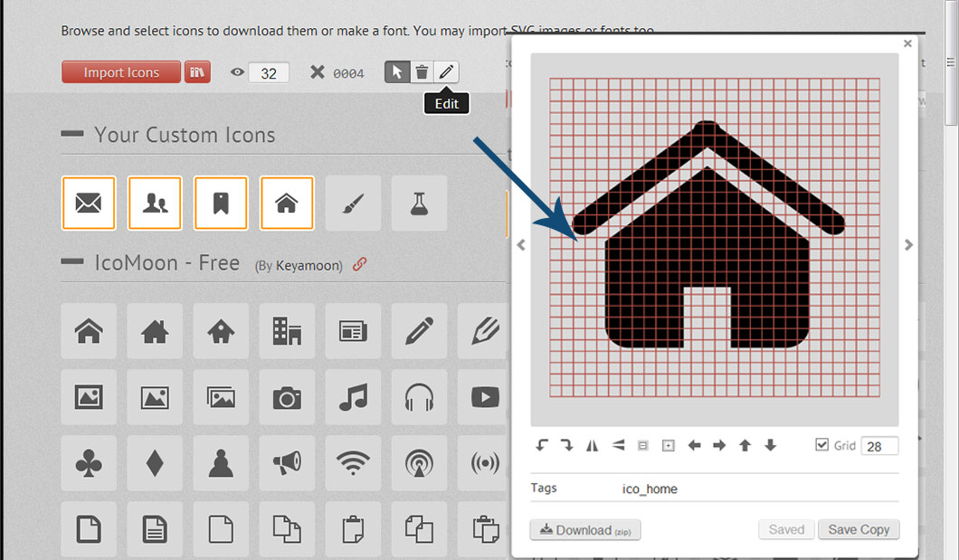Select the chess pawn icon
Image resolution: width=959 pixels, height=560 pixels.
[x=221, y=463]
